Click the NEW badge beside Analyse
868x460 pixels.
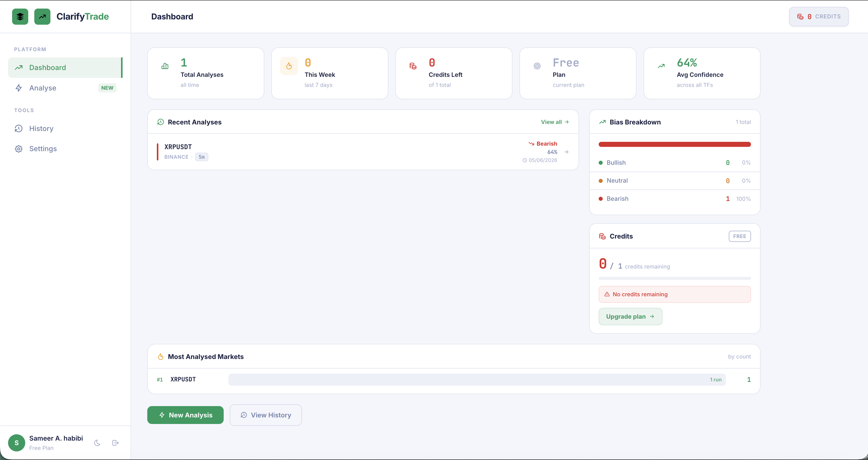point(107,88)
